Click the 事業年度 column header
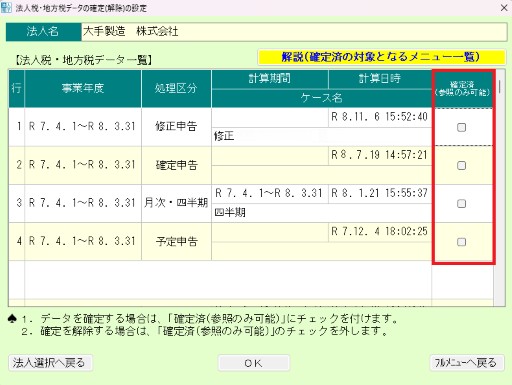The height and width of the screenshot is (385, 512). 83,89
